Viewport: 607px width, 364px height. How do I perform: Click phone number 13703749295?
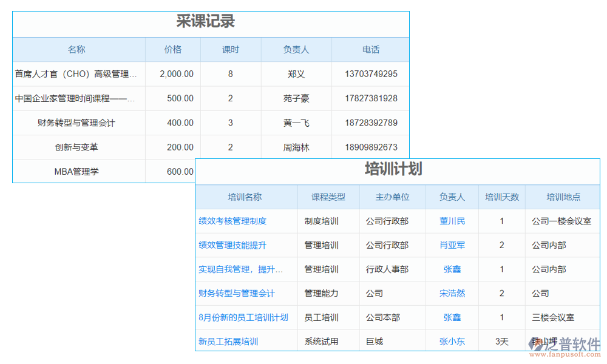tap(370, 74)
